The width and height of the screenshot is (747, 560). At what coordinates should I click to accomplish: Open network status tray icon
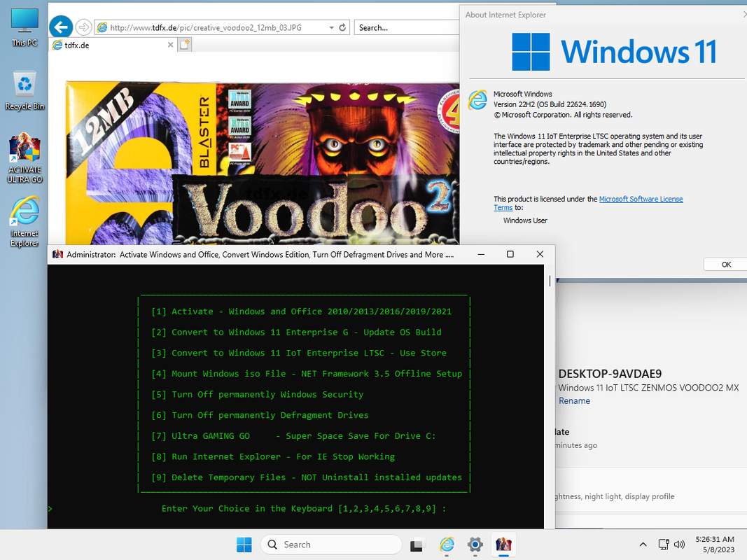tap(664, 545)
